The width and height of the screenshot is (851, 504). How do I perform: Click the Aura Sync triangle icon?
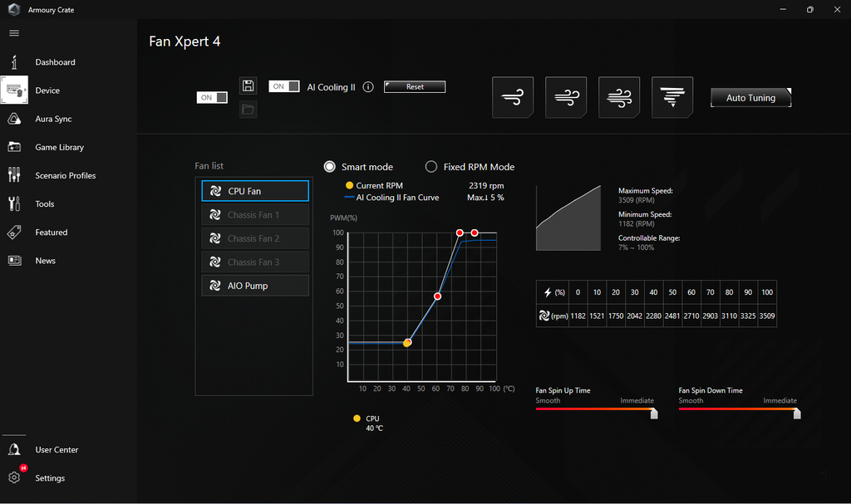14,119
